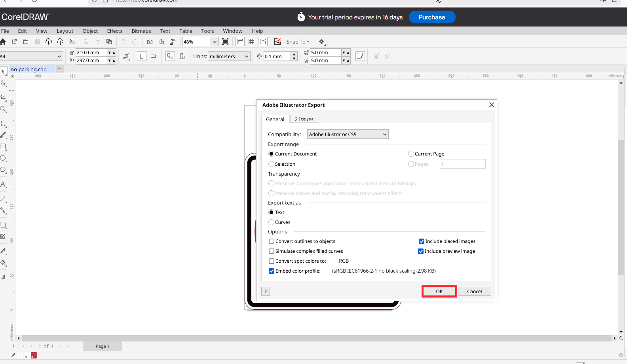The image size is (627, 364).
Task: Export text as Curves option
Action: [279, 222]
